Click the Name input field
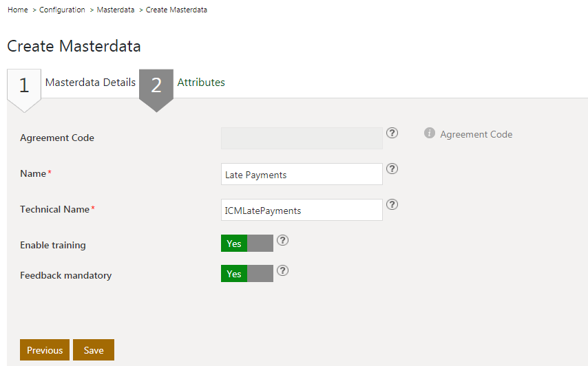Viewport: 588px width, 366px height. (302, 175)
